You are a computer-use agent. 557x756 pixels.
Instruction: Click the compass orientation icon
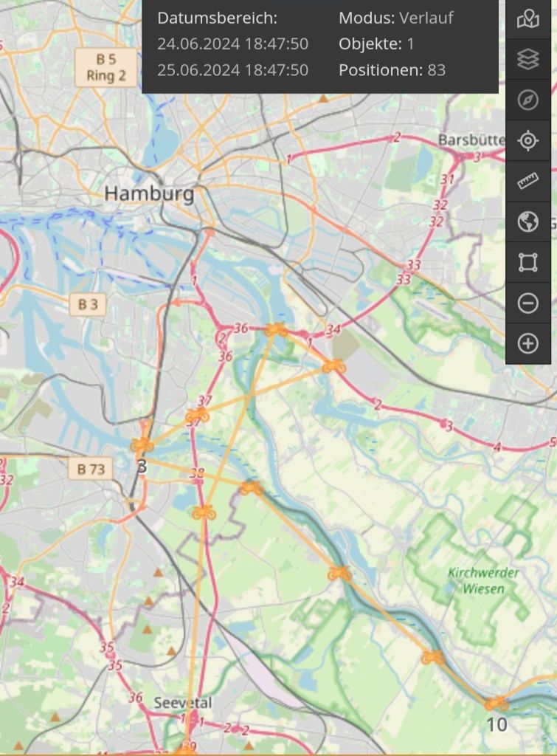click(x=527, y=100)
